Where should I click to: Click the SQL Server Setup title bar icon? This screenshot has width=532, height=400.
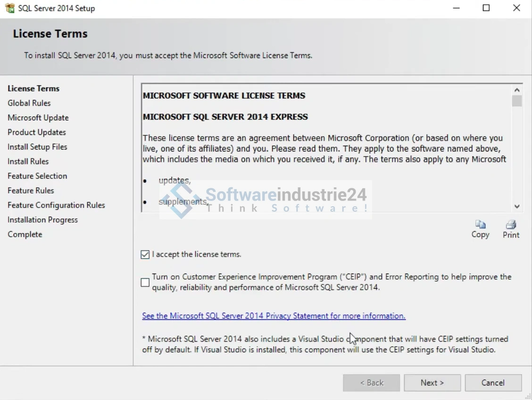(9, 8)
